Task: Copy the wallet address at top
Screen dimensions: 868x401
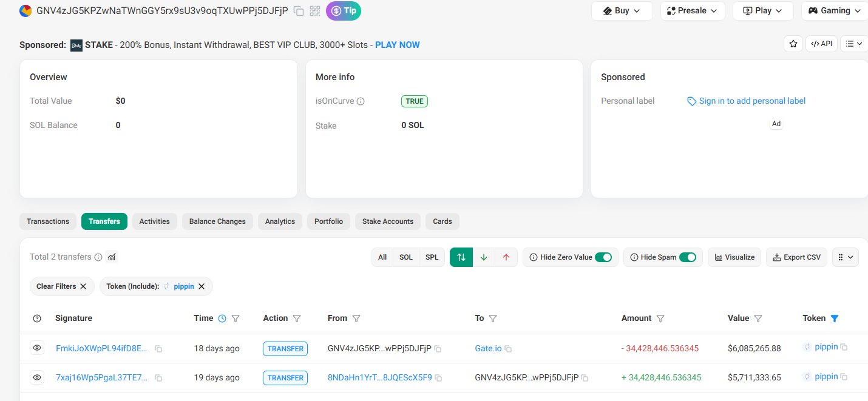Action: (x=299, y=11)
